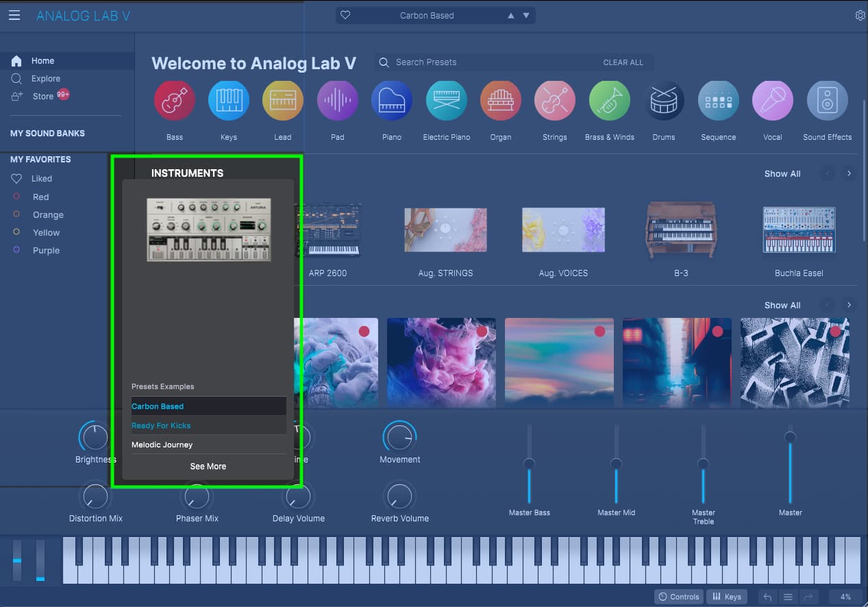868x607 pixels.
Task: Click the Master Bass slider
Action: pos(529,464)
